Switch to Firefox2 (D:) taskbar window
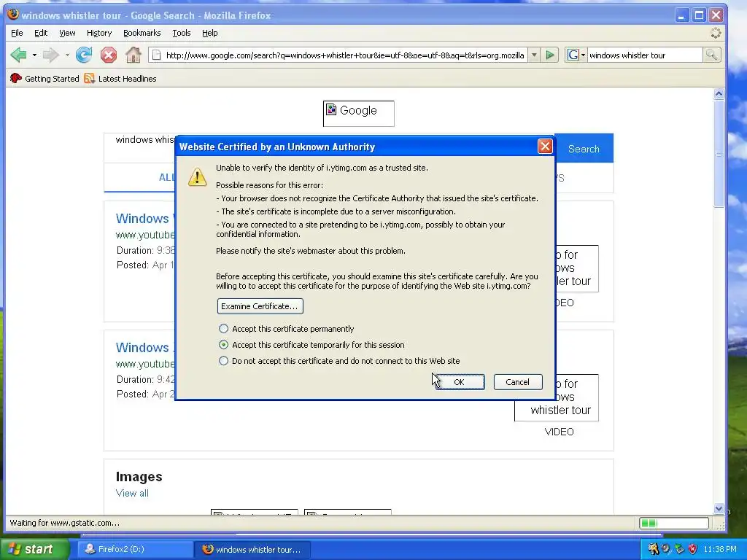Viewport: 747px width, 560px height. pyautogui.click(x=135, y=549)
